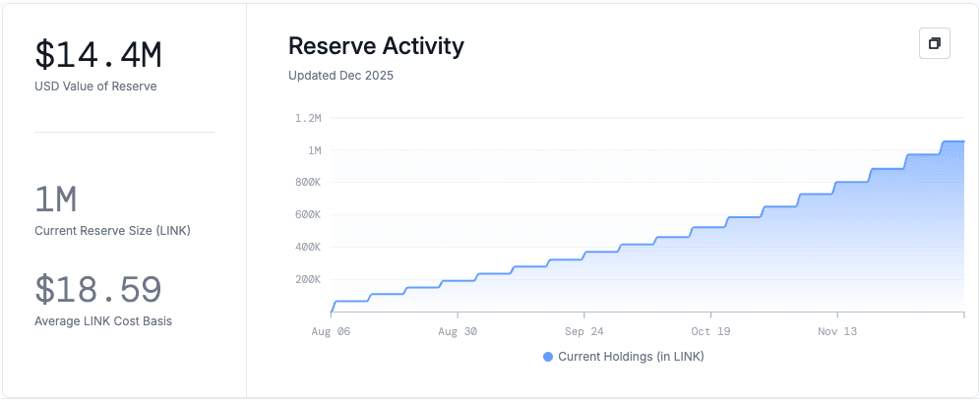980x400 pixels.
Task: Click the 1M current reserve size figure
Action: [x=56, y=200]
